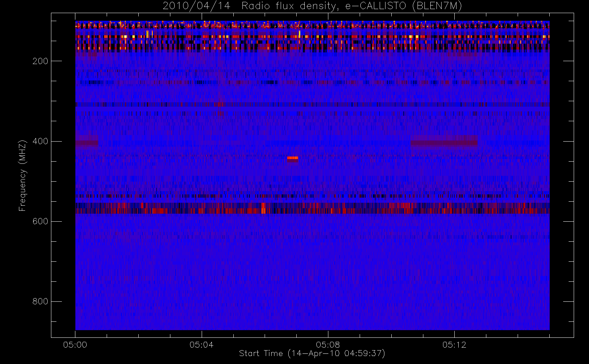
Task: Click the '05:12' time tick label
Action: (x=454, y=345)
